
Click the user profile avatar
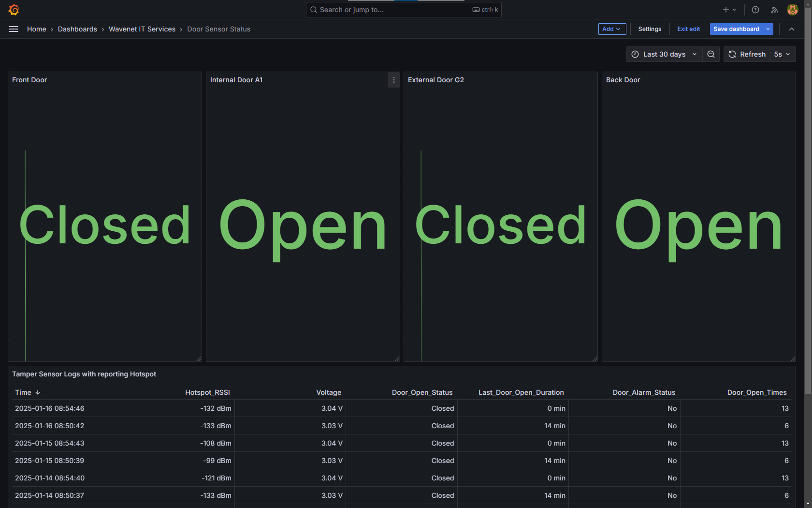(x=792, y=10)
